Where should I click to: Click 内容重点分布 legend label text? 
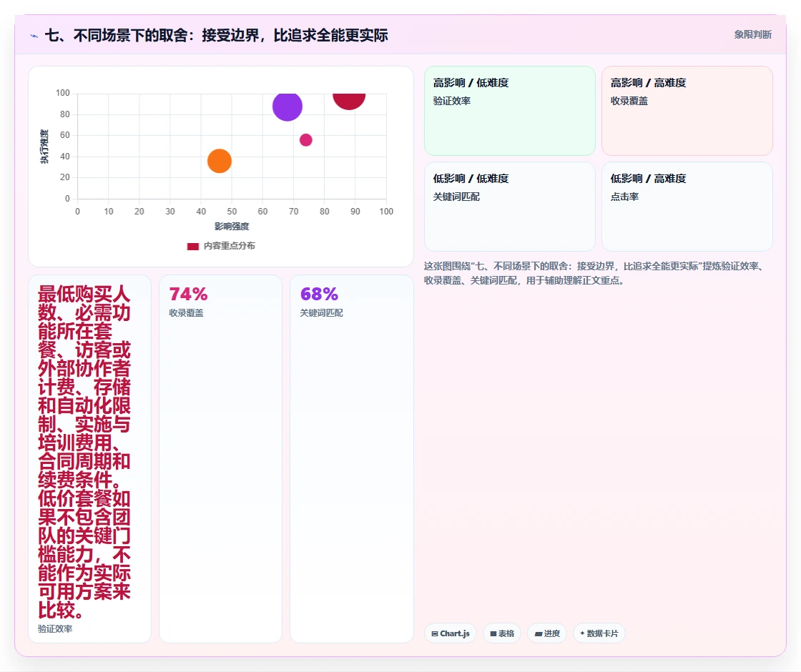click(x=230, y=246)
